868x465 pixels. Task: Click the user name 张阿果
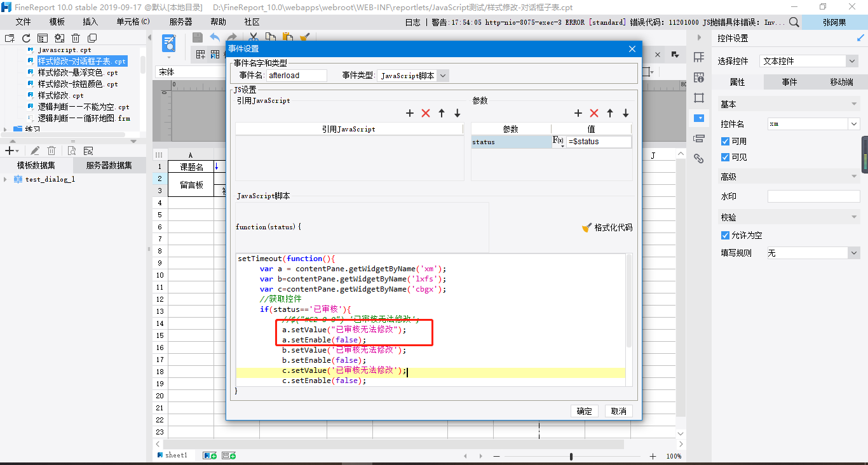pos(834,22)
